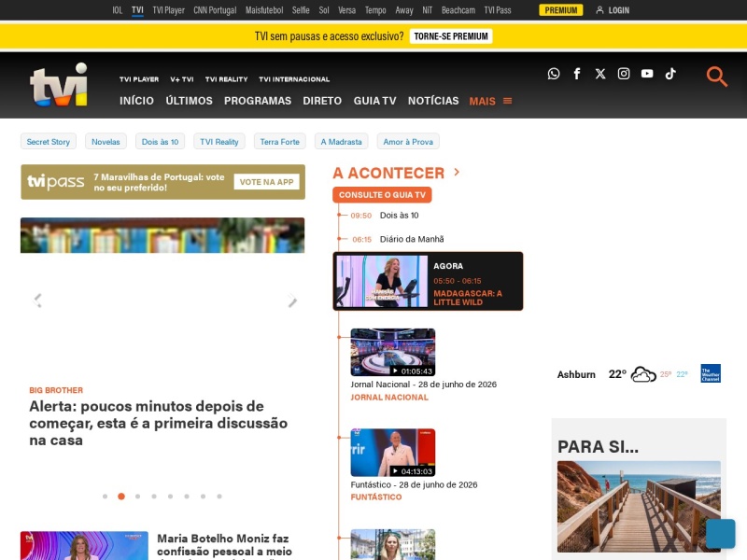Open PARA SI boardwalk beach image
747x560 pixels.
point(639,507)
